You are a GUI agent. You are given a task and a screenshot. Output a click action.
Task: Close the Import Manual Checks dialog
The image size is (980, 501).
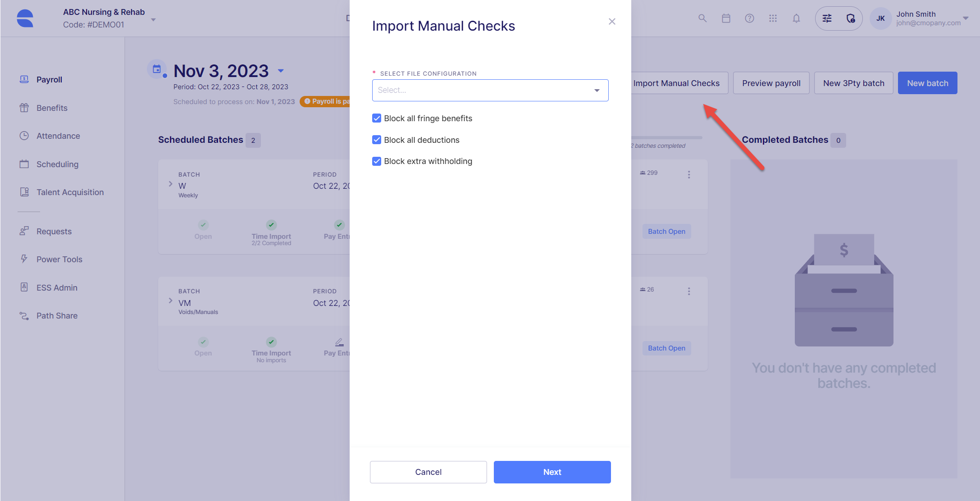tap(612, 21)
